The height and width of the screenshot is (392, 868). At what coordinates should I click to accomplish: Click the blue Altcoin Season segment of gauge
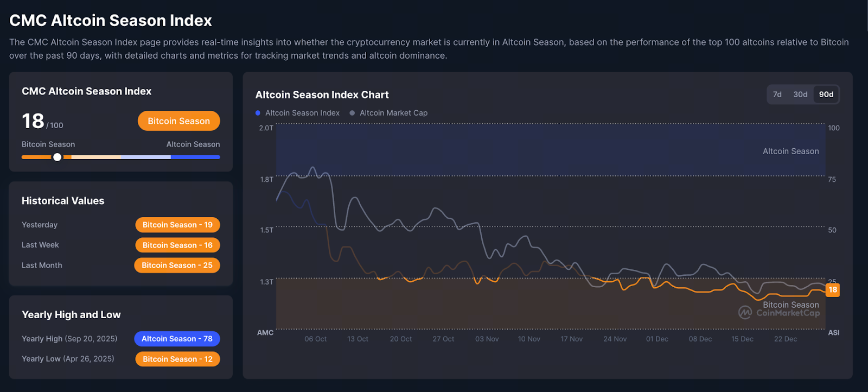pyautogui.click(x=195, y=157)
